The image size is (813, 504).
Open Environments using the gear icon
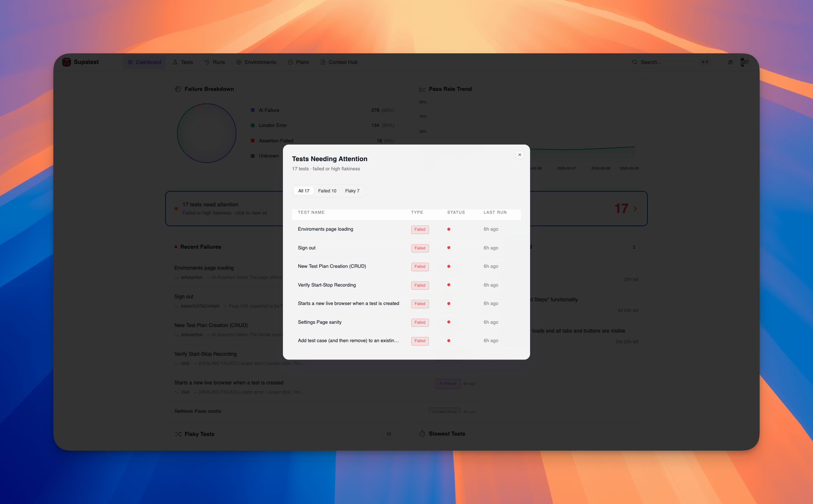238,62
